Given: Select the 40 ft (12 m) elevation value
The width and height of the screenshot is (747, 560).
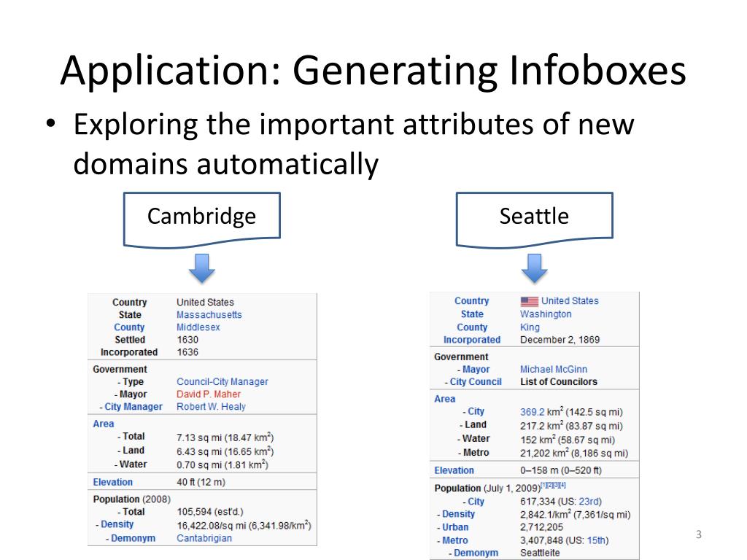Looking at the screenshot, I should pos(201,482).
